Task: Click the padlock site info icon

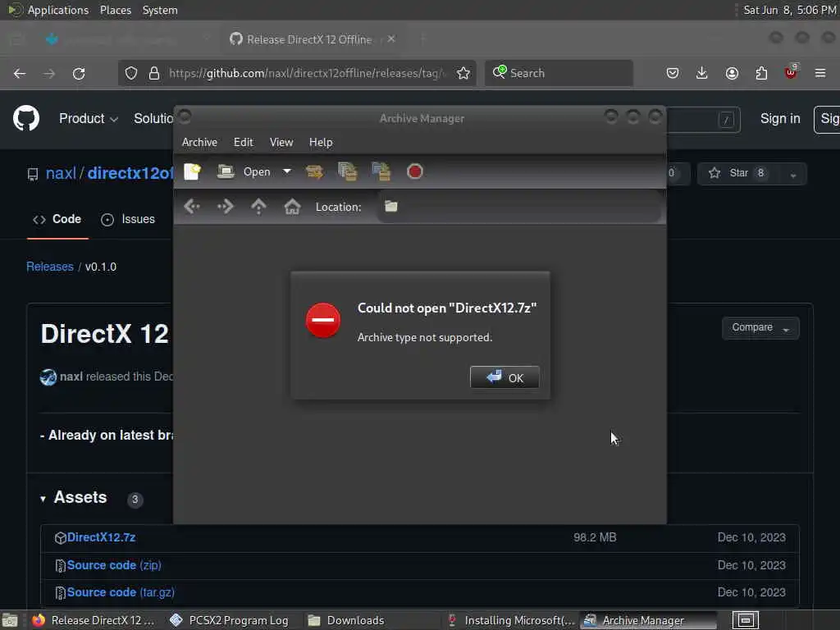Action: (x=153, y=73)
